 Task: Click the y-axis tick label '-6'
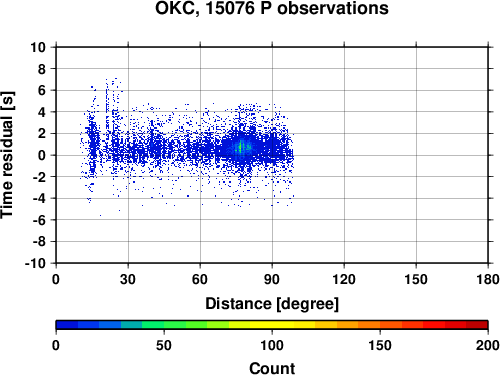[x=39, y=220]
